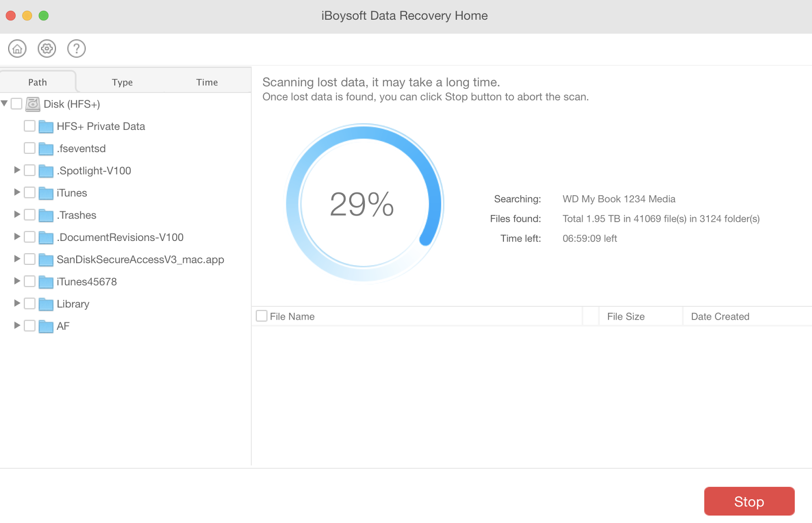The height and width of the screenshot is (523, 812).
Task: Click the .Spotlight-V100 folder icon
Action: pos(46,171)
